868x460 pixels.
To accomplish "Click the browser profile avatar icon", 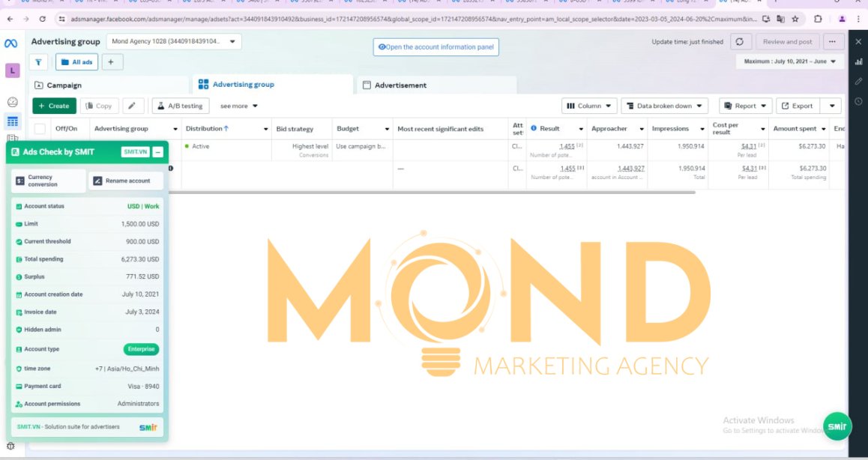I will pos(842,19).
